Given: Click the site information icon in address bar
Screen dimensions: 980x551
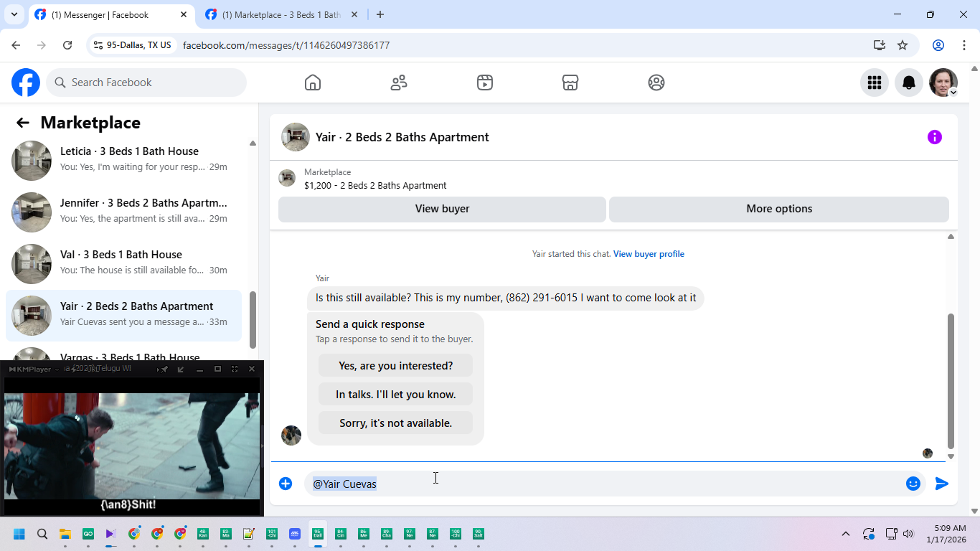Looking at the screenshot, I should (x=98, y=45).
